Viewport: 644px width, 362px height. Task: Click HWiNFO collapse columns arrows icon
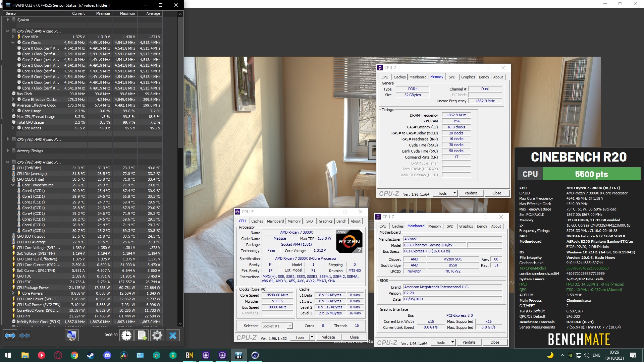click(x=24, y=336)
